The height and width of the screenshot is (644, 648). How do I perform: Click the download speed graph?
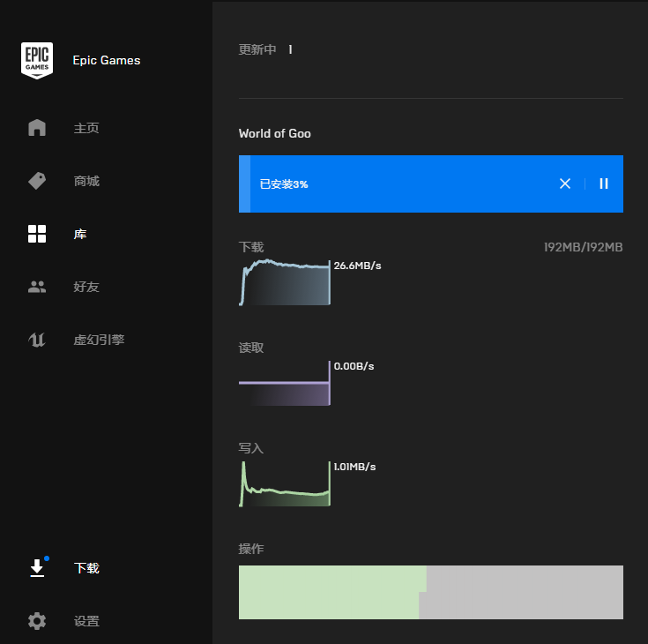pyautogui.click(x=285, y=282)
